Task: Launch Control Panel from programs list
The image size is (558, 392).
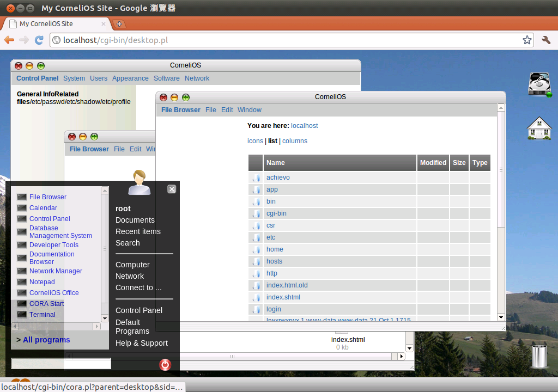Action: [50, 219]
